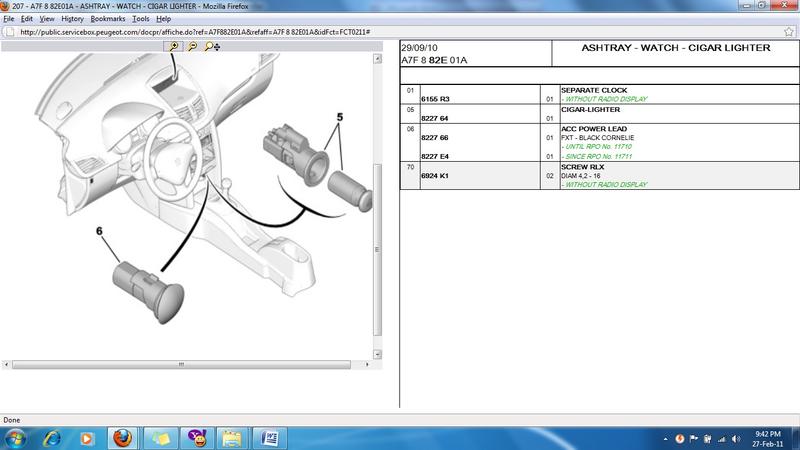The width and height of the screenshot is (800, 450).
Task: Click callout number 5 in the diagram
Action: (x=340, y=117)
